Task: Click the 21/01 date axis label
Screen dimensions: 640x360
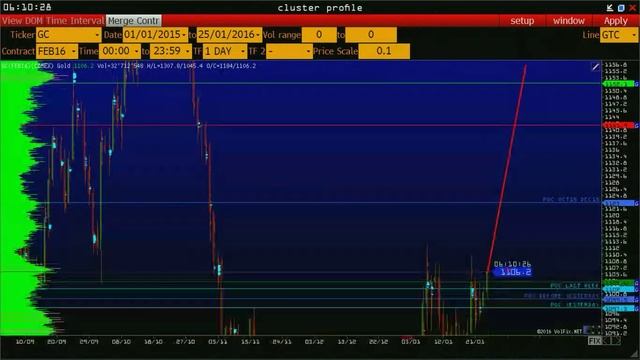Action: tap(475, 341)
